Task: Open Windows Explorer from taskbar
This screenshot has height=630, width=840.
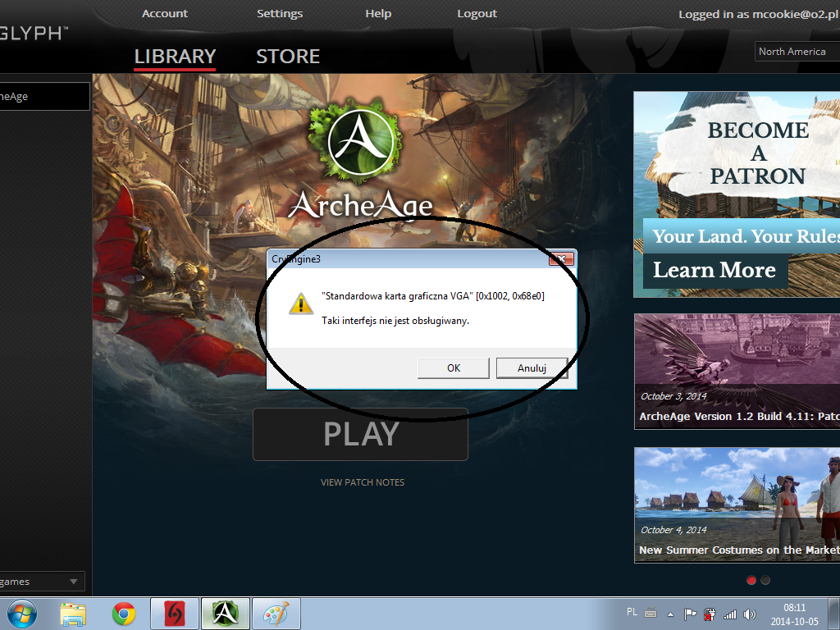Action: click(73, 614)
